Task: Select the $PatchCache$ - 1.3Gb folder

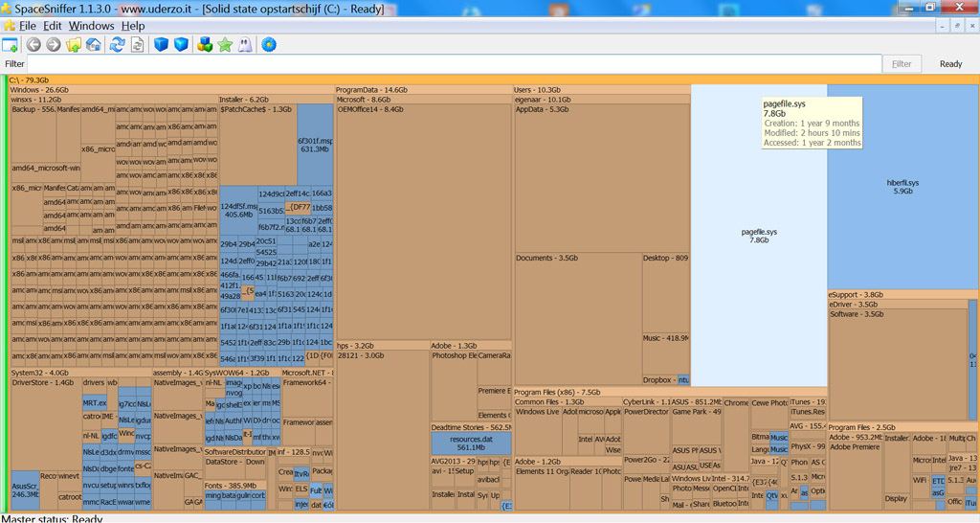Action: (x=258, y=145)
